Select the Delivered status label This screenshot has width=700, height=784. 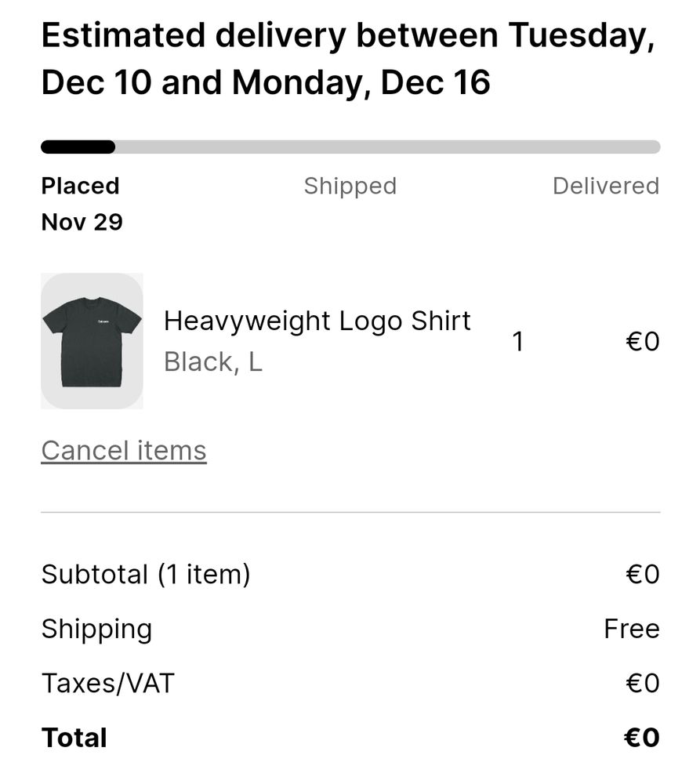coord(606,186)
